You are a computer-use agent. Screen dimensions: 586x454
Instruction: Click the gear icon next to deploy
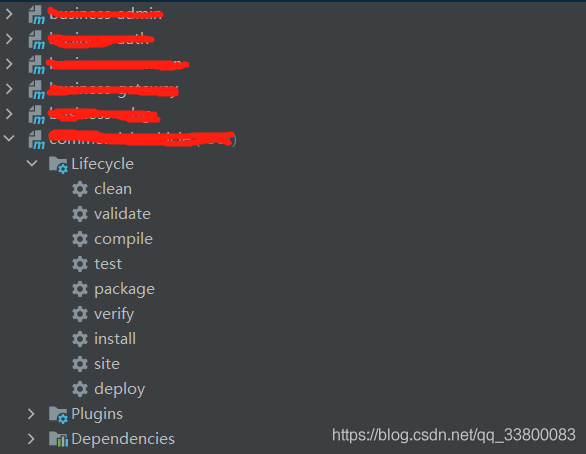80,389
